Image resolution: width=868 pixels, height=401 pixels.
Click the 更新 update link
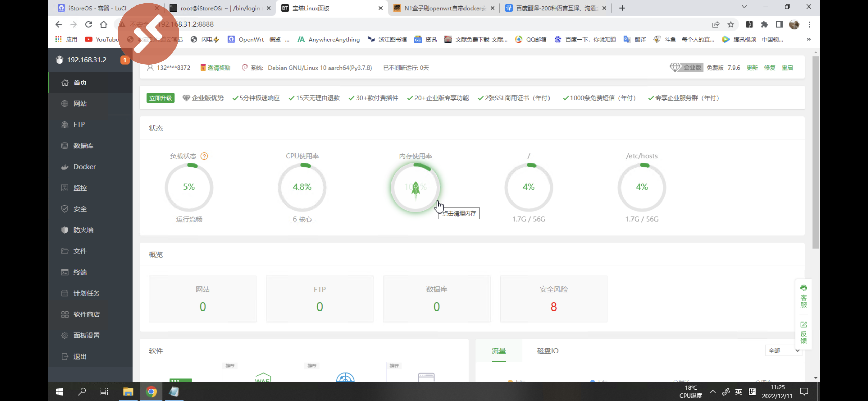coord(752,68)
